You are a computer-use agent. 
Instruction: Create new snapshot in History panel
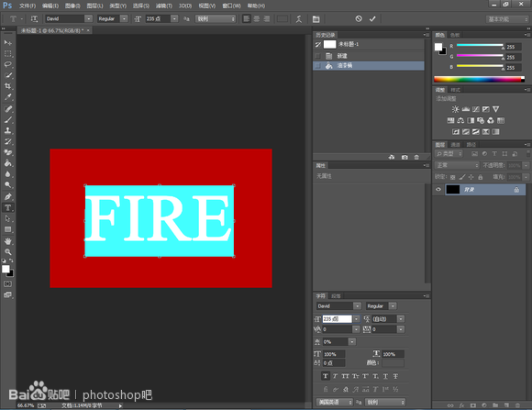[405, 157]
